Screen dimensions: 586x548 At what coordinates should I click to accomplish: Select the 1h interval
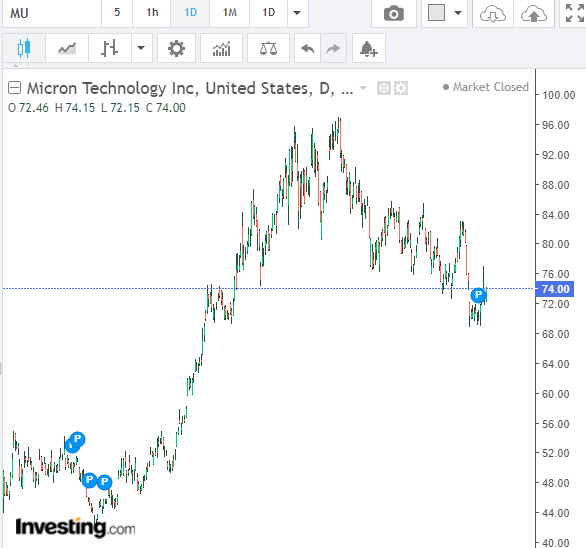coord(152,13)
